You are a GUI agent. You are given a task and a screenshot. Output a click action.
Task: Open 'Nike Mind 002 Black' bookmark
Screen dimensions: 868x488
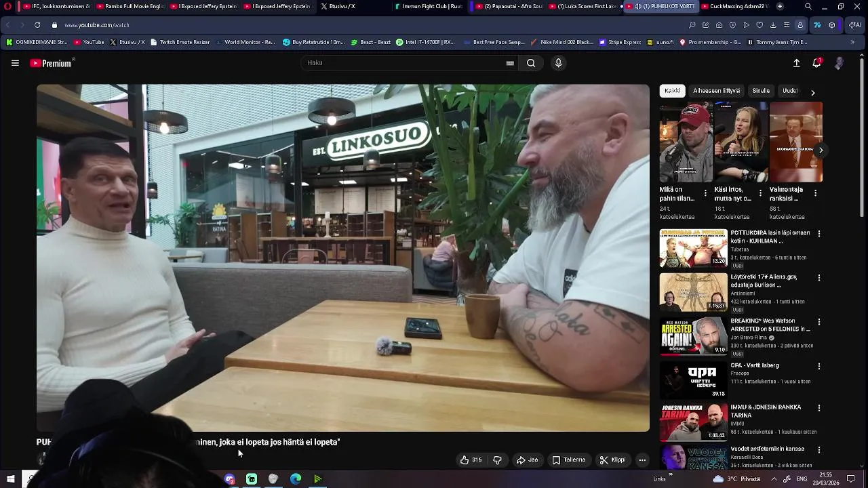pos(562,42)
